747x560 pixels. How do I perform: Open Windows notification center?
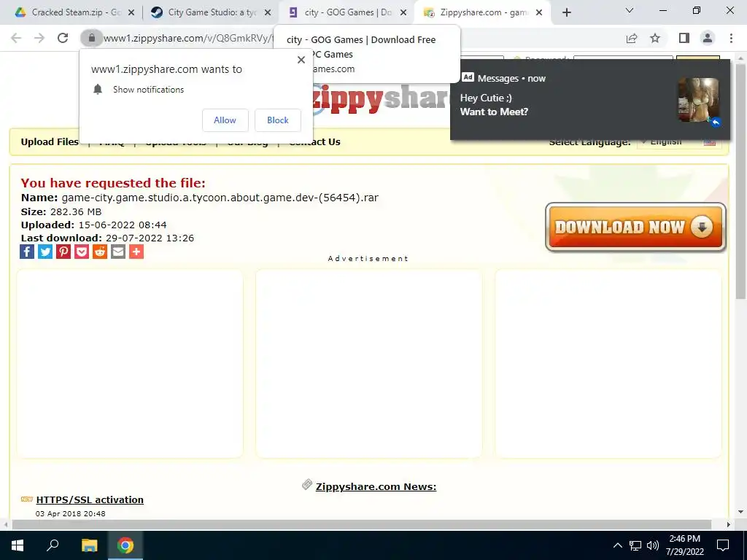pyautogui.click(x=723, y=545)
